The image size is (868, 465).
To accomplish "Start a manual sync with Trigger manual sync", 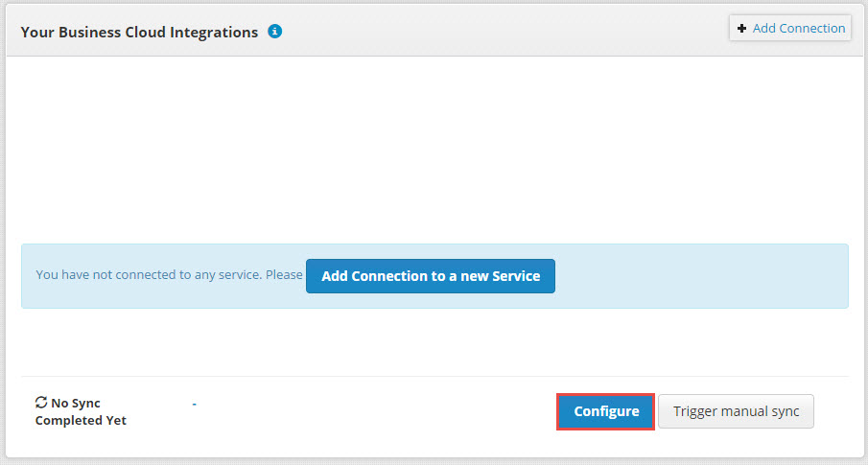I will tap(736, 411).
